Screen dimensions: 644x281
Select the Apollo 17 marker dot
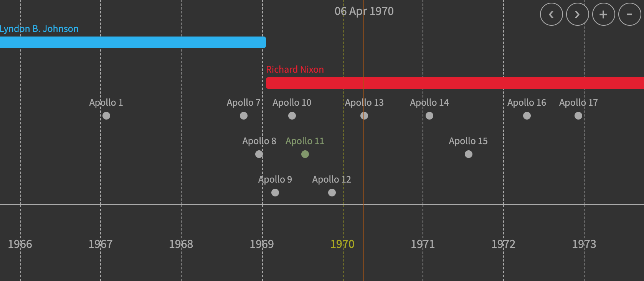(x=578, y=116)
